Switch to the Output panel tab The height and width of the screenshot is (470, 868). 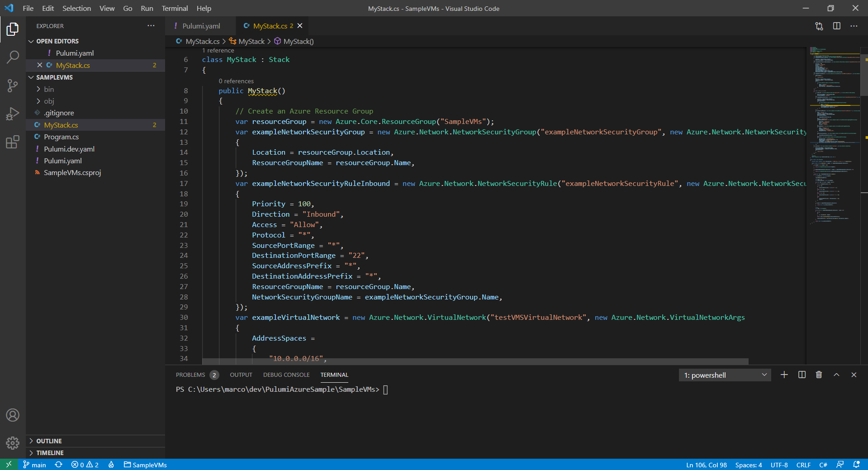pos(241,375)
